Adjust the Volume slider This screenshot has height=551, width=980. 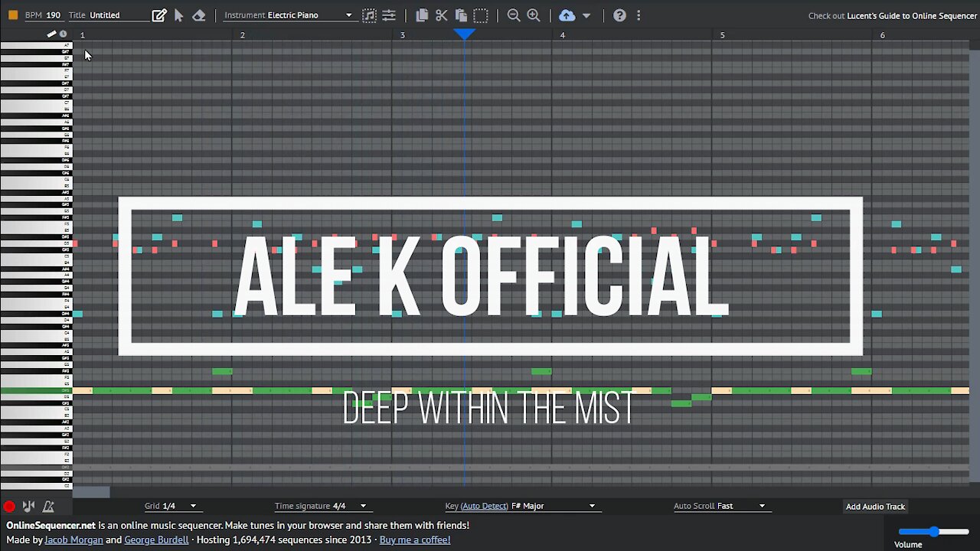[934, 531]
